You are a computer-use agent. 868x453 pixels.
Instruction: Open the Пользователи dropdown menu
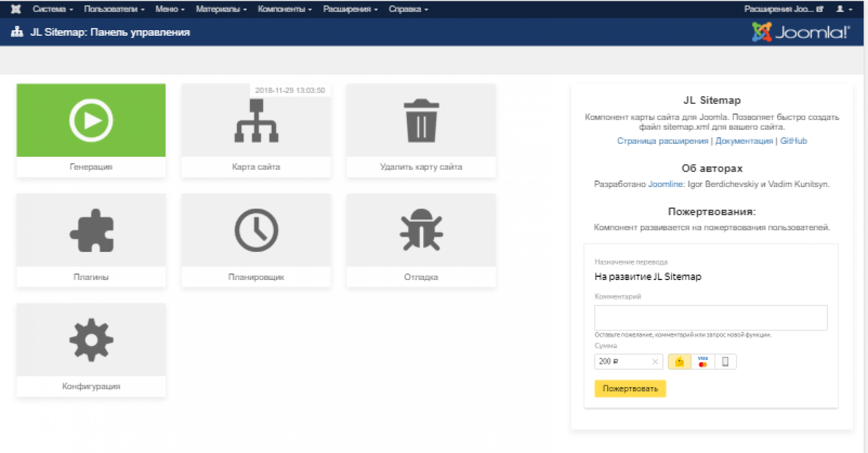(x=114, y=9)
